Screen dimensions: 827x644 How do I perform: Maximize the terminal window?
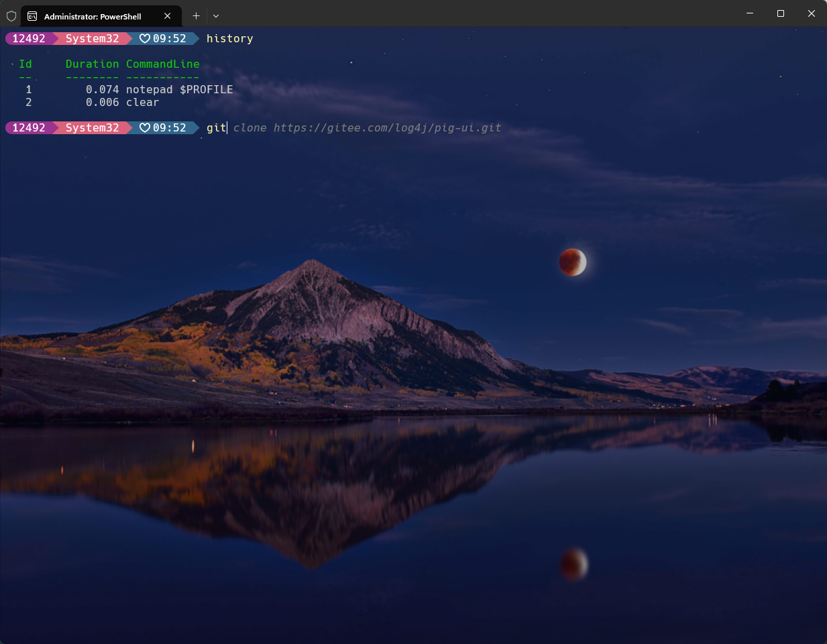pyautogui.click(x=781, y=13)
